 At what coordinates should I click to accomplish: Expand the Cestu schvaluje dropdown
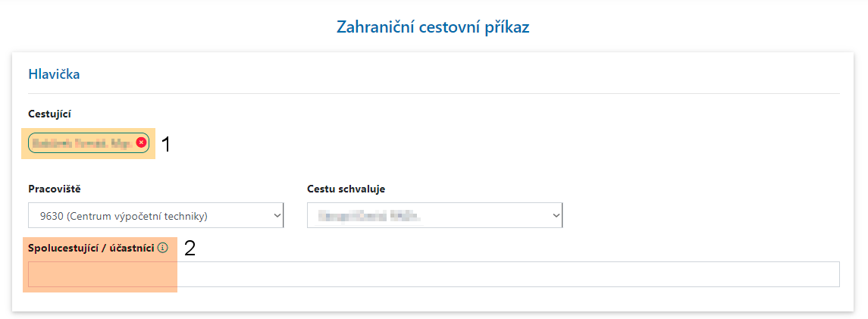tap(434, 216)
